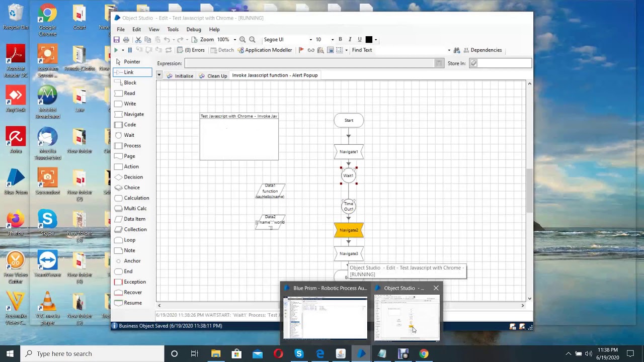Click the black font color swatch

pos(369,40)
